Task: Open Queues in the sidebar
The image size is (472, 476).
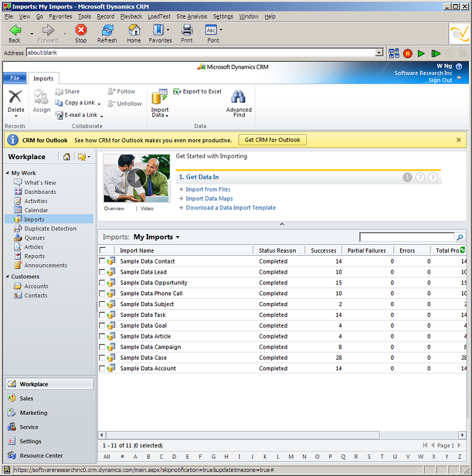Action: 35,238
